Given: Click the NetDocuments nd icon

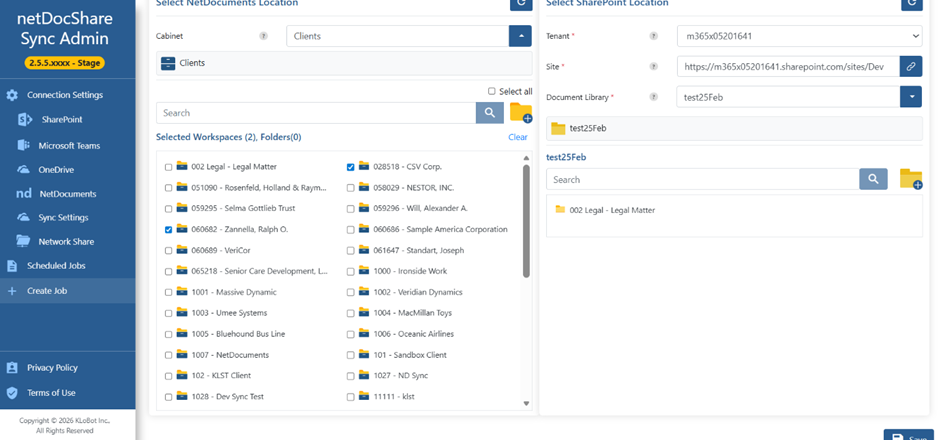Looking at the screenshot, I should pyautogui.click(x=24, y=194).
